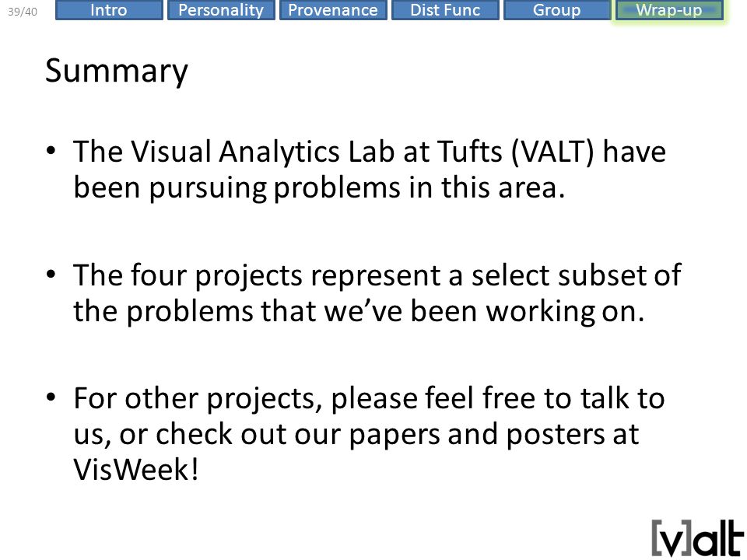Click the highlighted Wrap-up tab
The width and height of the screenshot is (747, 560).
coord(669,10)
